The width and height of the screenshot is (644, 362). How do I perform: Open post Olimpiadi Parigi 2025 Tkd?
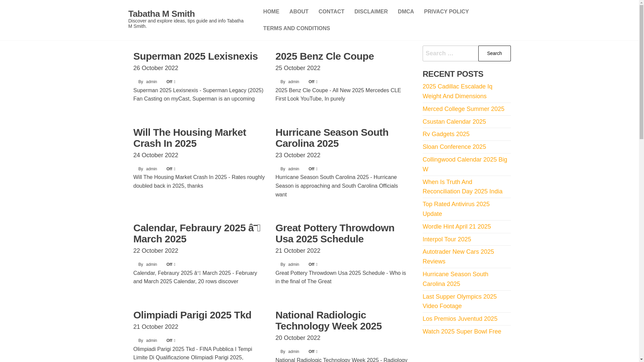(192, 315)
